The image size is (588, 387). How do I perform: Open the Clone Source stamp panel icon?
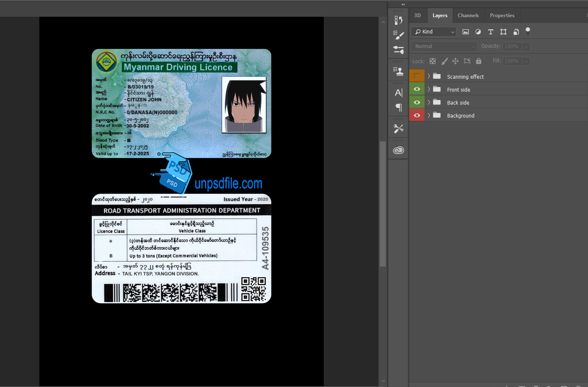(398, 71)
